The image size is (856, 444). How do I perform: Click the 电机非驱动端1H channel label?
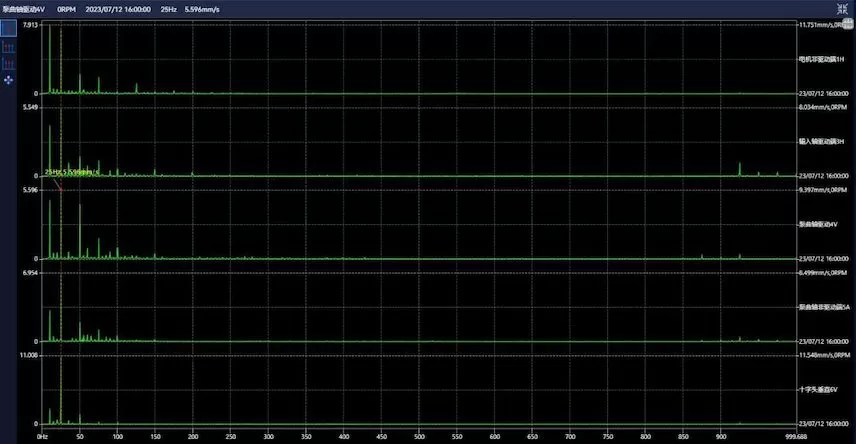[823, 59]
